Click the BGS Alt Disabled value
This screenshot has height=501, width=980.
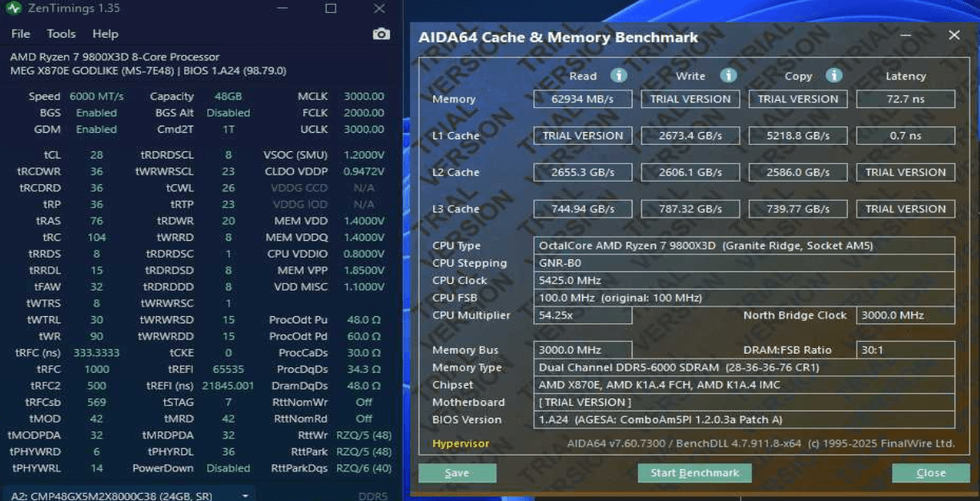pyautogui.click(x=228, y=113)
